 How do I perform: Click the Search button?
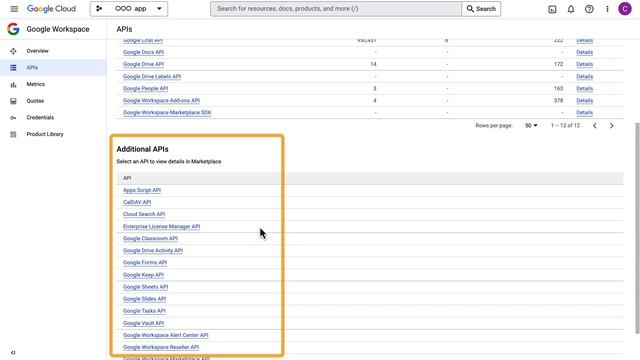[x=481, y=9]
